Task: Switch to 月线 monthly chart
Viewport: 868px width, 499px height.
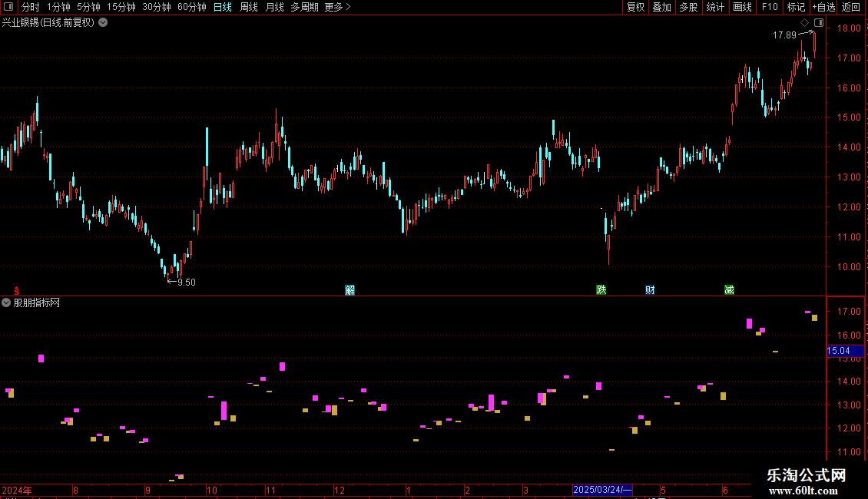Action: pyautogui.click(x=274, y=7)
